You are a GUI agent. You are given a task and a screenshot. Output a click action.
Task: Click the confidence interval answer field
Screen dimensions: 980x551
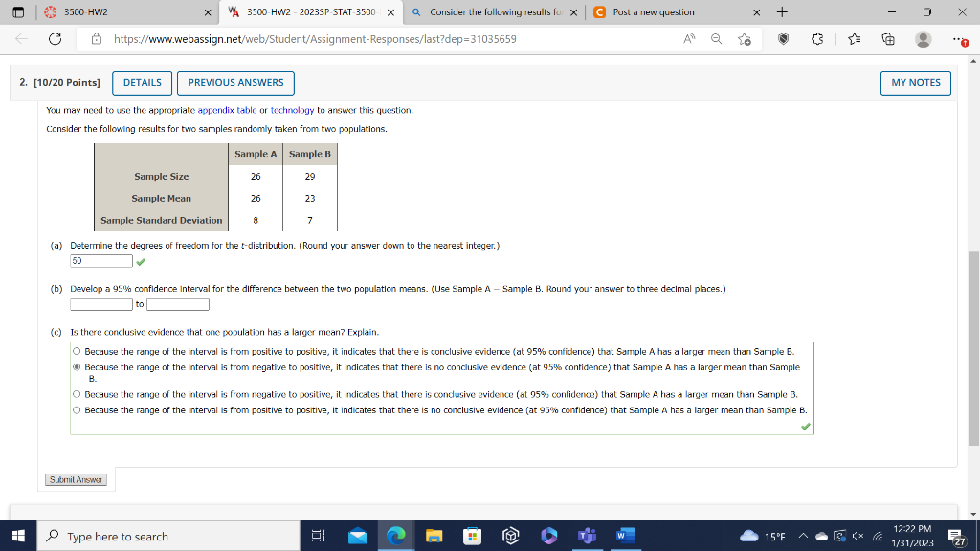click(x=100, y=303)
